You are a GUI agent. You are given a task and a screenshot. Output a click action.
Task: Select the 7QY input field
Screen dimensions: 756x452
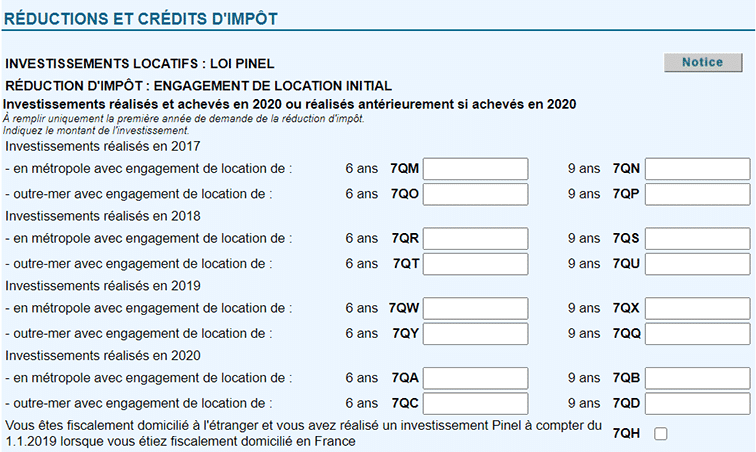tap(475, 332)
